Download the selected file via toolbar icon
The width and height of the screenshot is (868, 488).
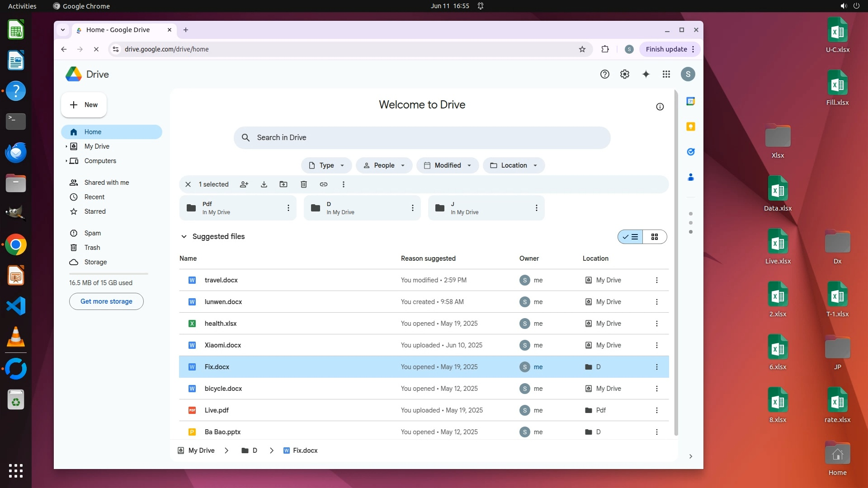(264, 184)
